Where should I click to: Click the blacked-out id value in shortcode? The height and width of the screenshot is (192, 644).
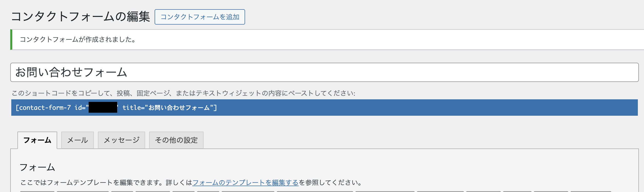pyautogui.click(x=103, y=108)
